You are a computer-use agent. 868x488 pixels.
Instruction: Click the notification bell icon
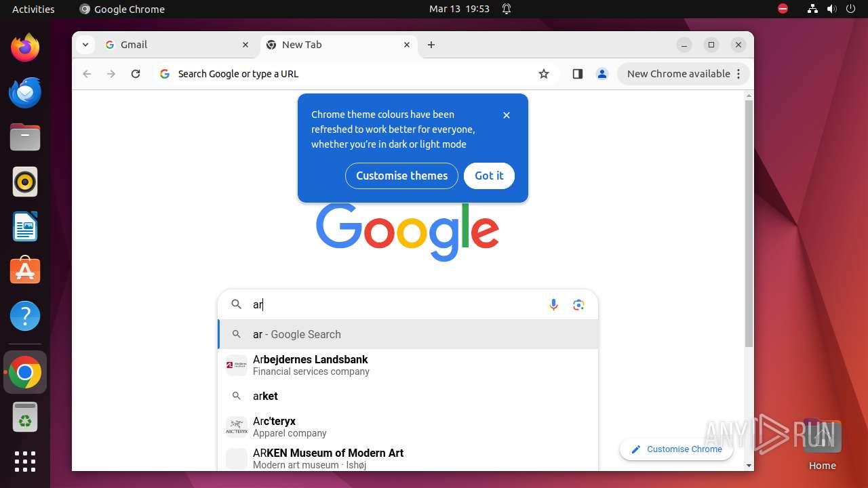point(507,9)
